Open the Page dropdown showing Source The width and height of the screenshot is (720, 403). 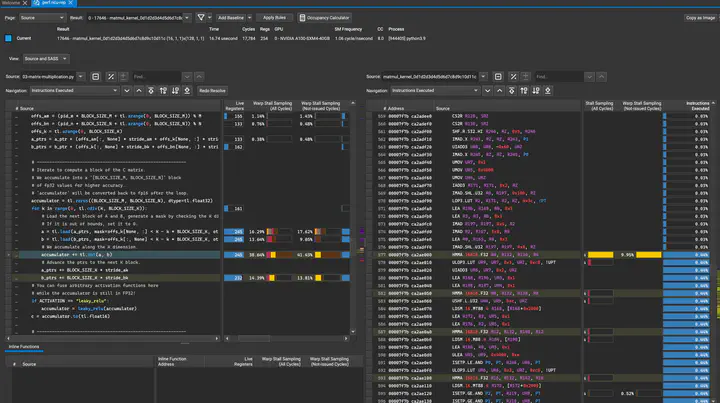42,18
